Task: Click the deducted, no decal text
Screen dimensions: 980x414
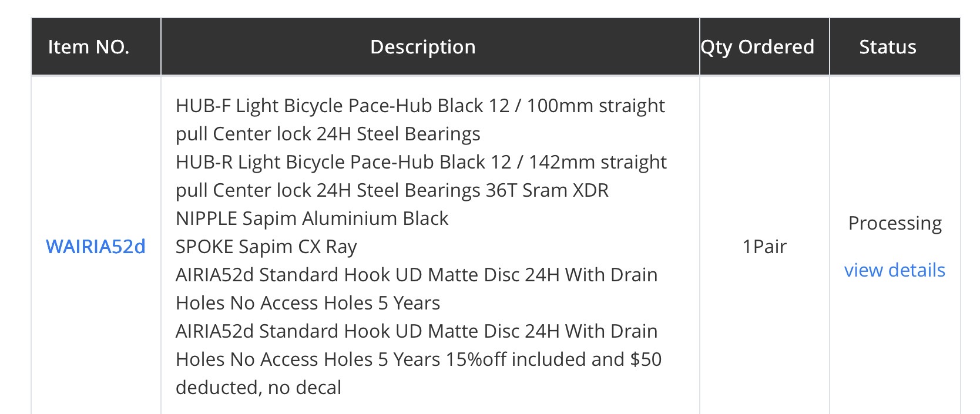Action: coord(259,388)
